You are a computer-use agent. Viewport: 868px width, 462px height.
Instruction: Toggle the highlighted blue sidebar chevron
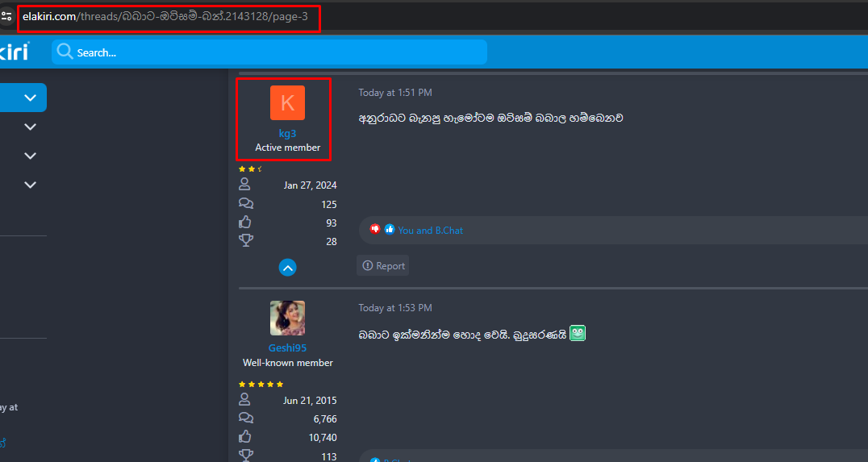point(30,98)
